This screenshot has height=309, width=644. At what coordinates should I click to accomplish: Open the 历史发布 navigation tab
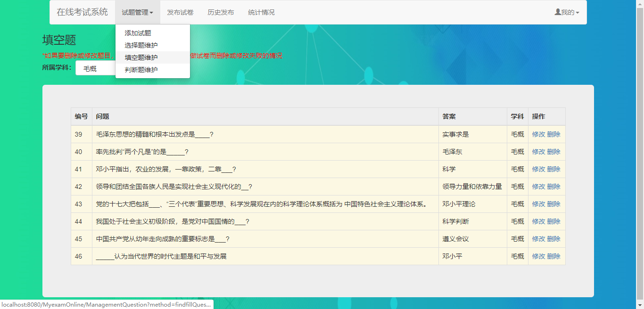tap(221, 12)
